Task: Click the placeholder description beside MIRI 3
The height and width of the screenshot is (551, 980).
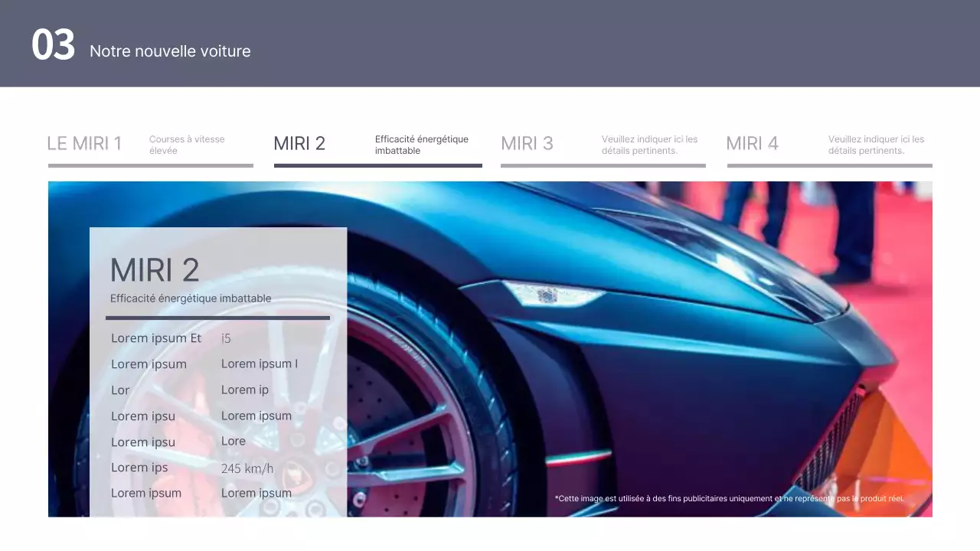Action: 649,145
